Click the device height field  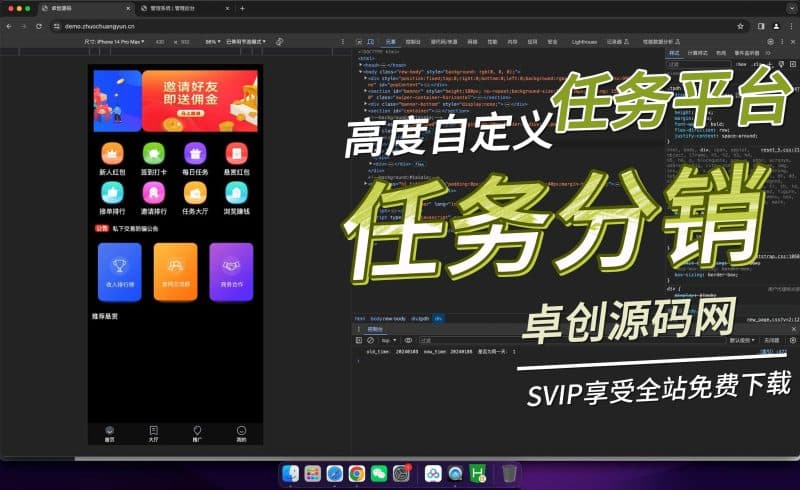pyautogui.click(x=185, y=42)
